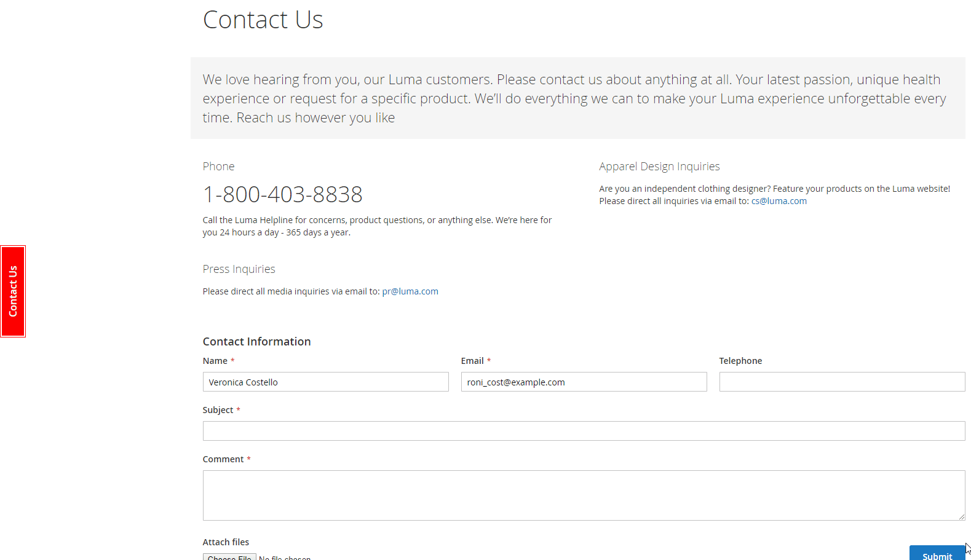The height and width of the screenshot is (560, 971).
Task: Focus the Comment text area
Action: (x=584, y=495)
